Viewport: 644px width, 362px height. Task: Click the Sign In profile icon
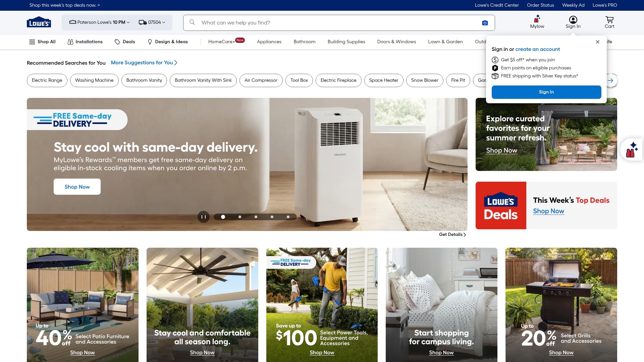click(x=573, y=22)
